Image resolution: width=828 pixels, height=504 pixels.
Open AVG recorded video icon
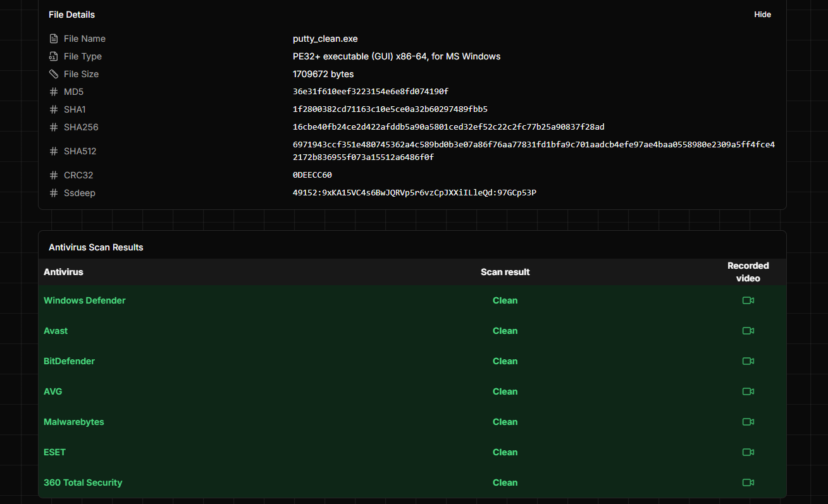pyautogui.click(x=748, y=391)
